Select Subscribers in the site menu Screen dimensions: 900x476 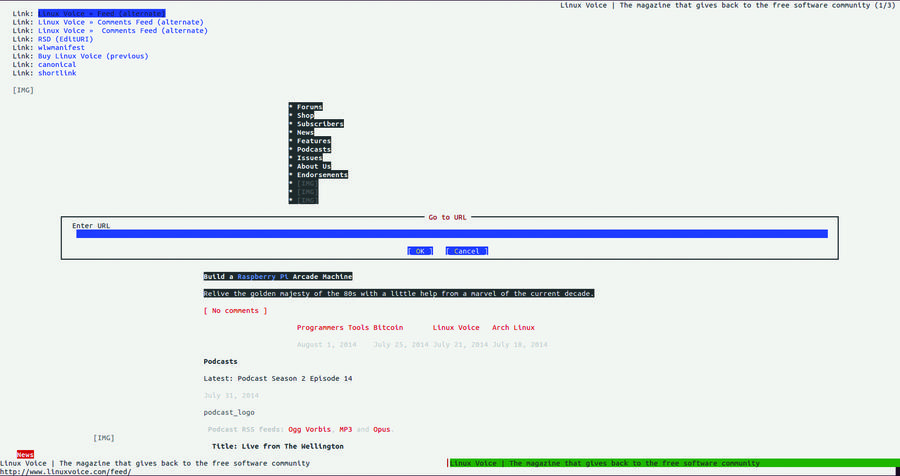pyautogui.click(x=320, y=124)
